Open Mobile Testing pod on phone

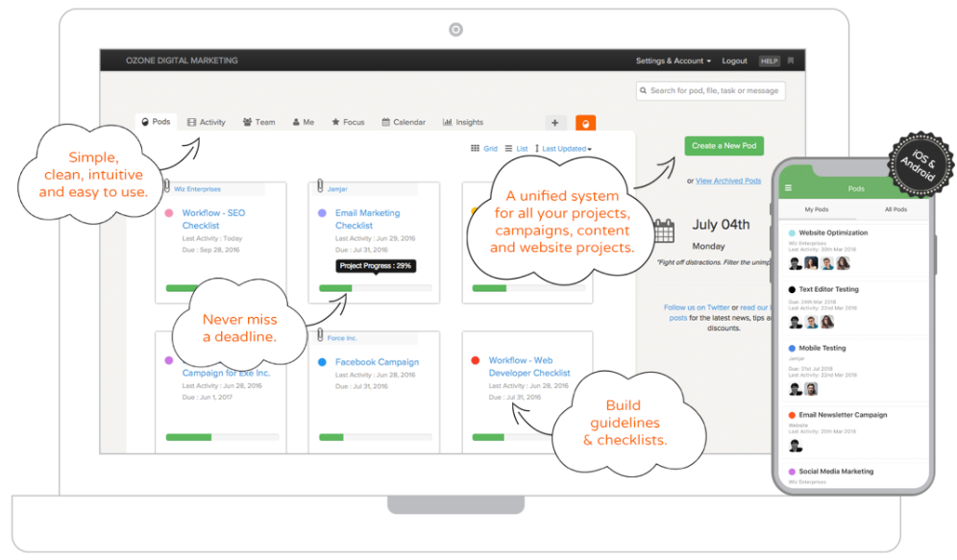(x=822, y=348)
